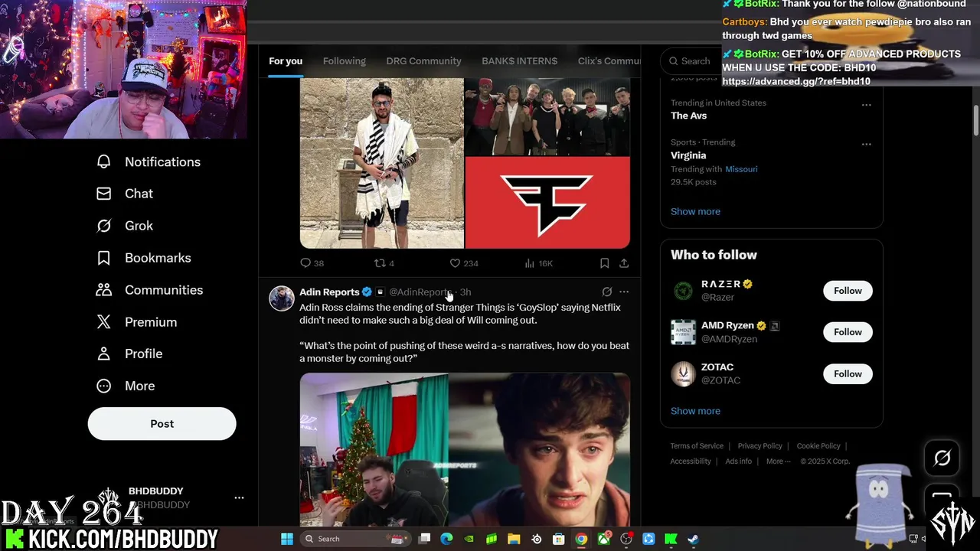Click Grok icon on Adin Reports post
The width and height of the screenshot is (980, 551).
pyautogui.click(x=607, y=292)
